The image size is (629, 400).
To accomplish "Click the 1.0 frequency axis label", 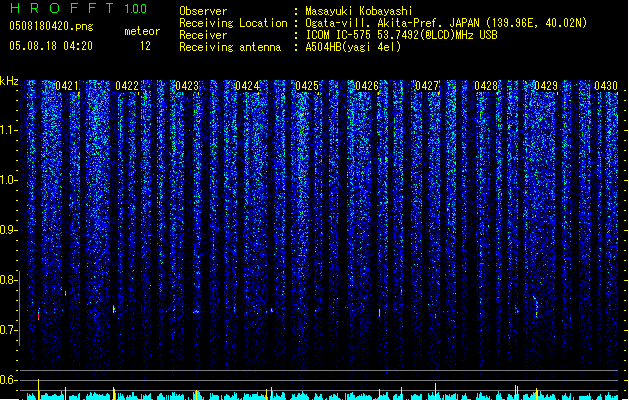I will click(8, 180).
